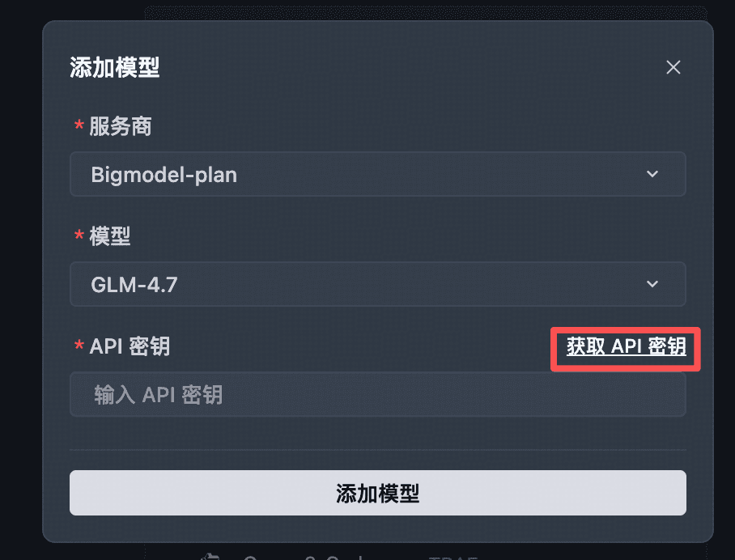The width and height of the screenshot is (735, 560).
Task: Click the red asterisk beside API 密钥
Action: click(78, 346)
